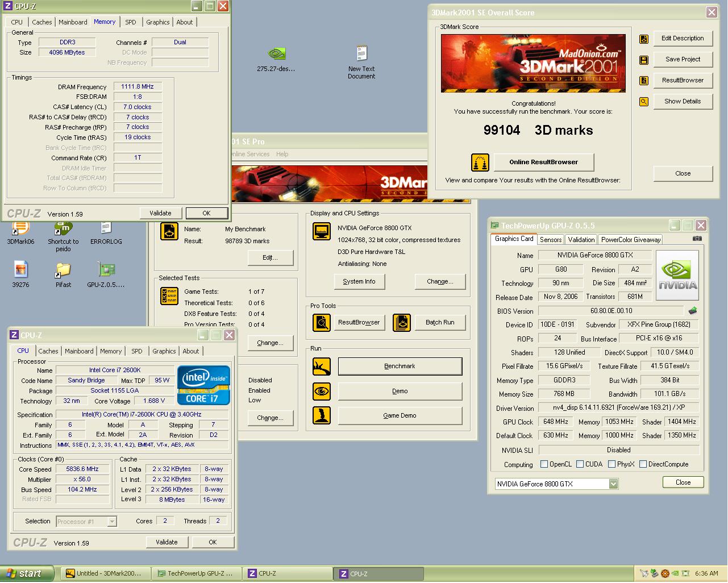Screen dimensions: 728x583
Task: Open PowerColor Giveaway tab in GPU-Z
Action: [x=631, y=240]
